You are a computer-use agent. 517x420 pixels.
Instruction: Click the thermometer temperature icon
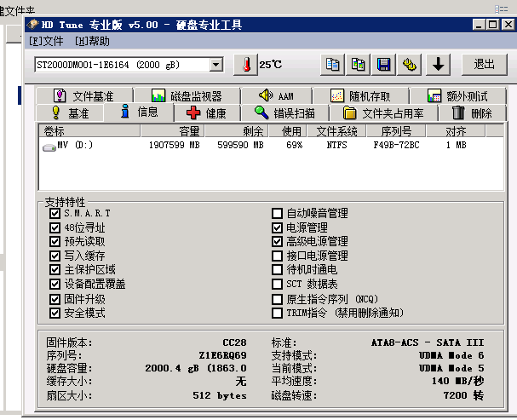pyautogui.click(x=245, y=65)
